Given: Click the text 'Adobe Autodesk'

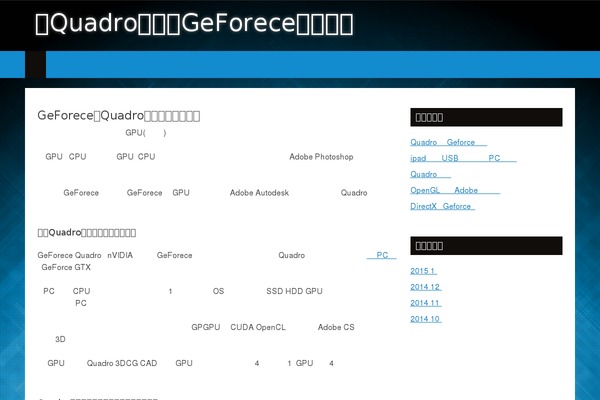Looking at the screenshot, I should point(259,193).
